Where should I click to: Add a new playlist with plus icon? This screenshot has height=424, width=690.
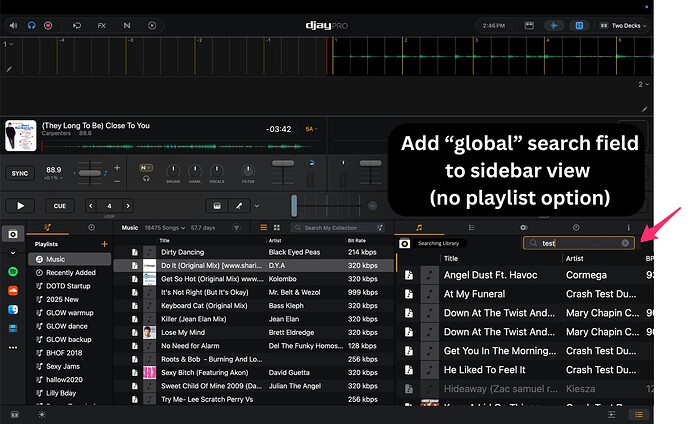click(104, 243)
